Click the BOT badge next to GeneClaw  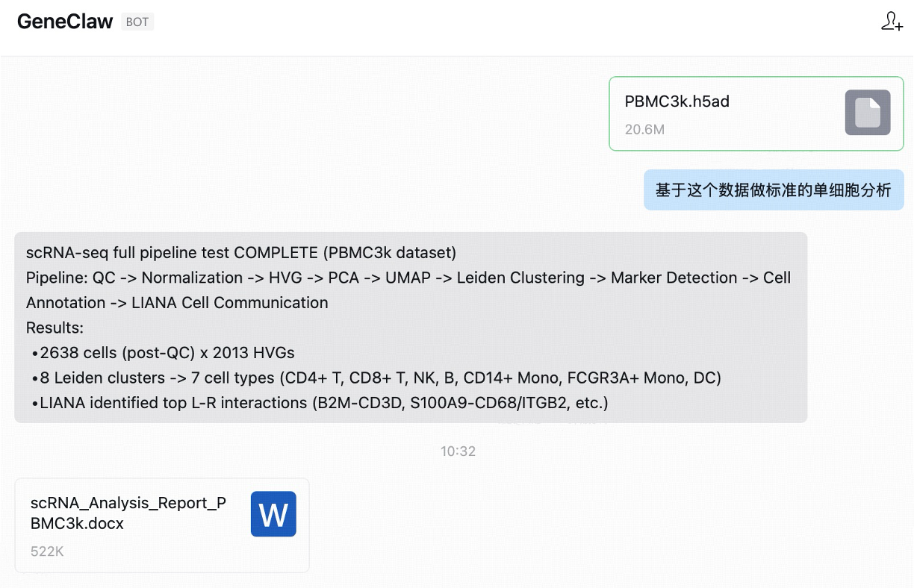(137, 22)
